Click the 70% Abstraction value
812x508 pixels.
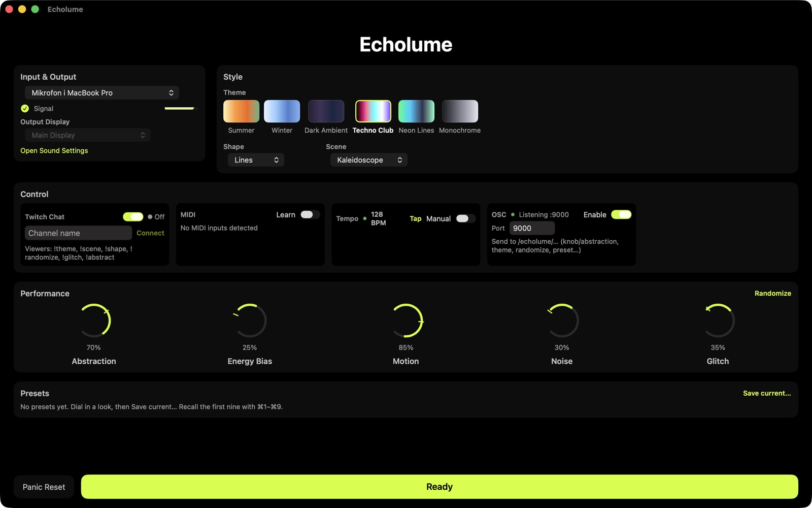click(94, 348)
